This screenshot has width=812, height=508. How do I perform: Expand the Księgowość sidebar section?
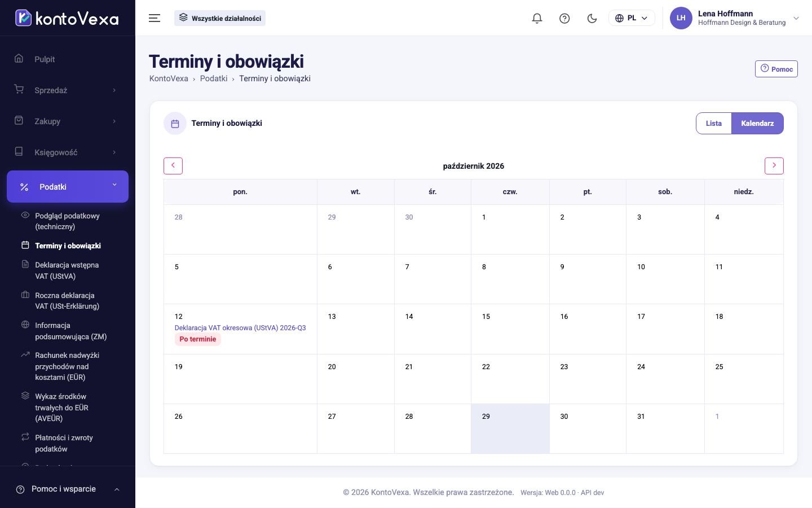[68, 152]
